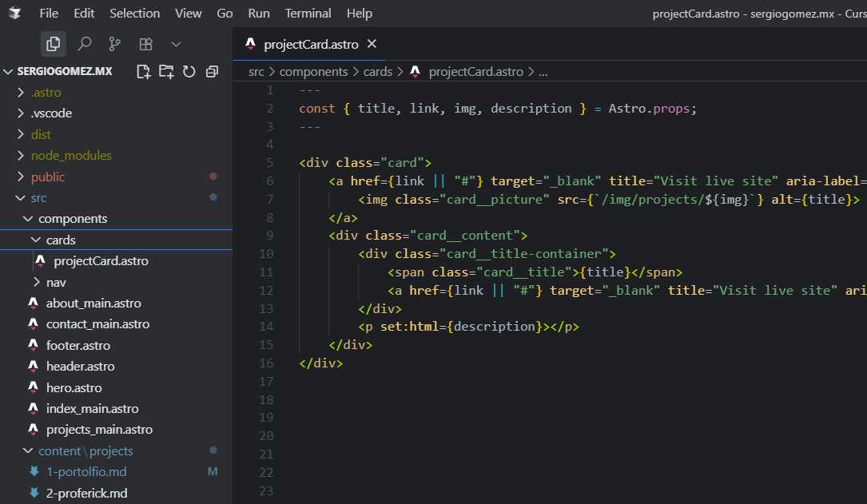This screenshot has height=504, width=867.
Task: Refresh the file explorer
Action: (x=189, y=71)
